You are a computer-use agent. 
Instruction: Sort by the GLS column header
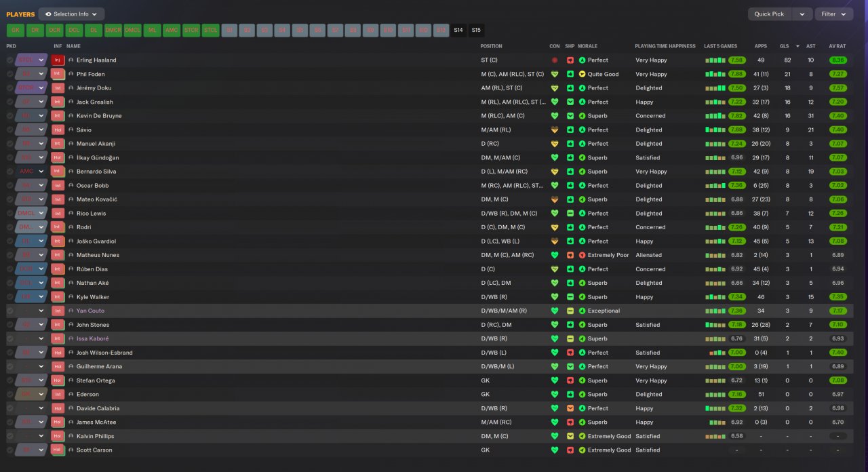click(785, 46)
